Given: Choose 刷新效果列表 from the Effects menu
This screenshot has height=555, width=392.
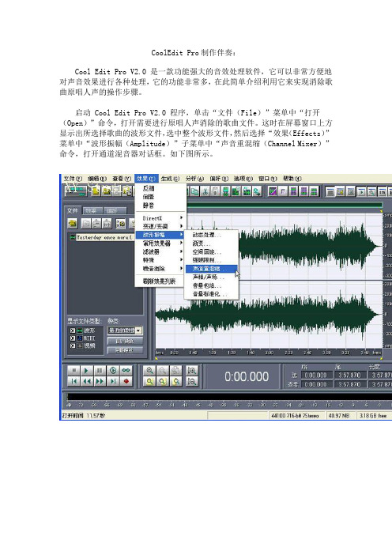Looking at the screenshot, I should click(159, 281).
